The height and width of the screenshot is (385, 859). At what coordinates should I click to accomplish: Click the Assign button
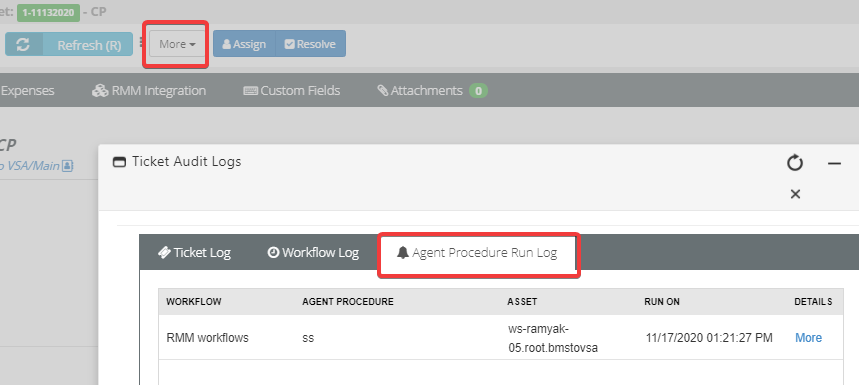(x=244, y=44)
